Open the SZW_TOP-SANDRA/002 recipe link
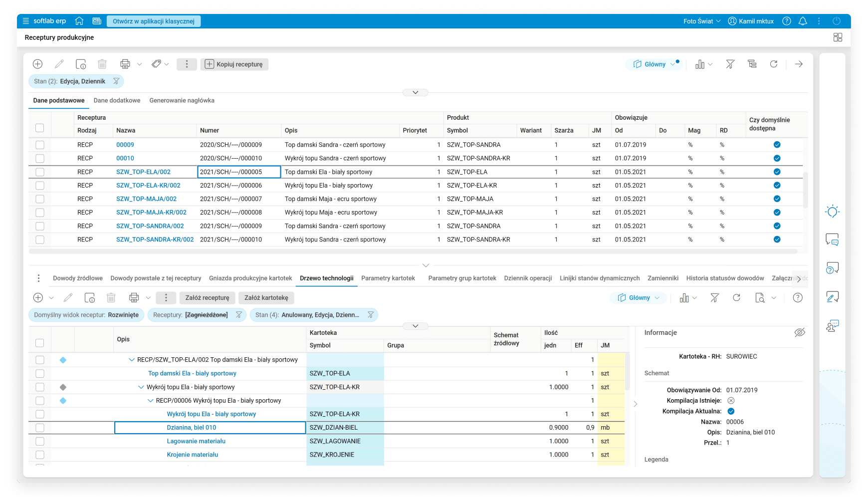 point(150,226)
